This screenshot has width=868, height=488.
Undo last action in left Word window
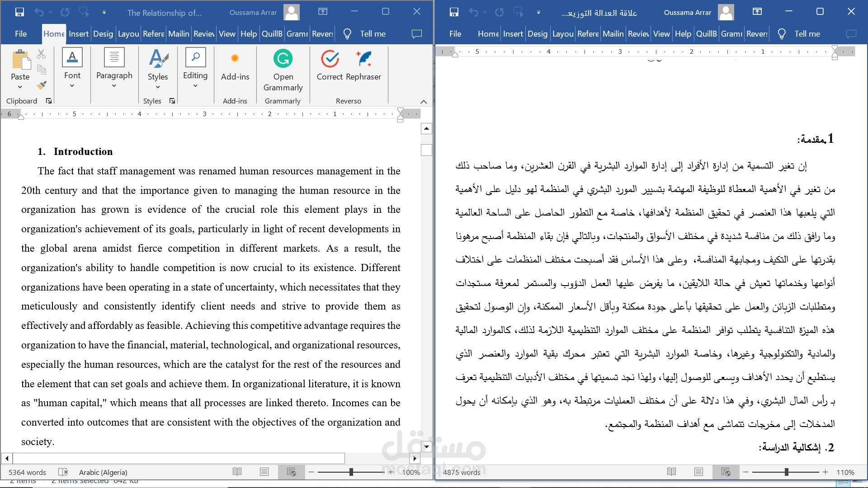pos(39,12)
